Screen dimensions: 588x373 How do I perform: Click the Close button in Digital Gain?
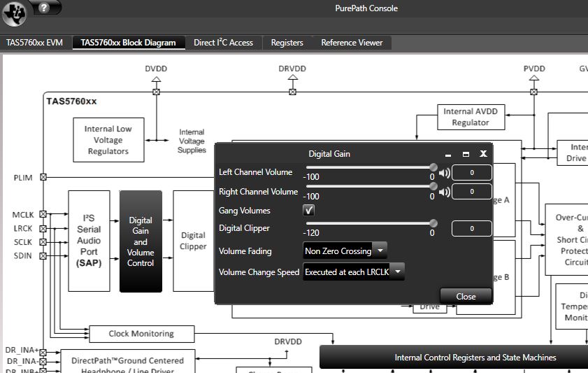click(x=466, y=296)
